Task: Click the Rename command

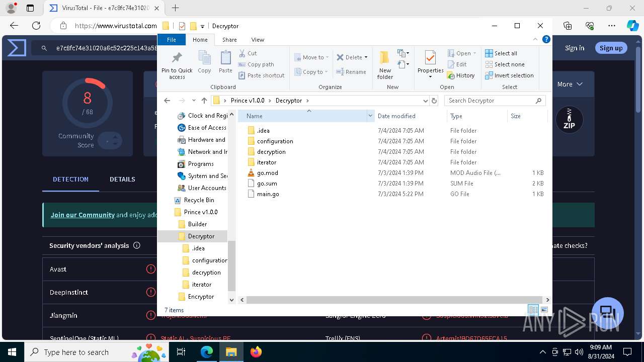Action: [x=351, y=72]
